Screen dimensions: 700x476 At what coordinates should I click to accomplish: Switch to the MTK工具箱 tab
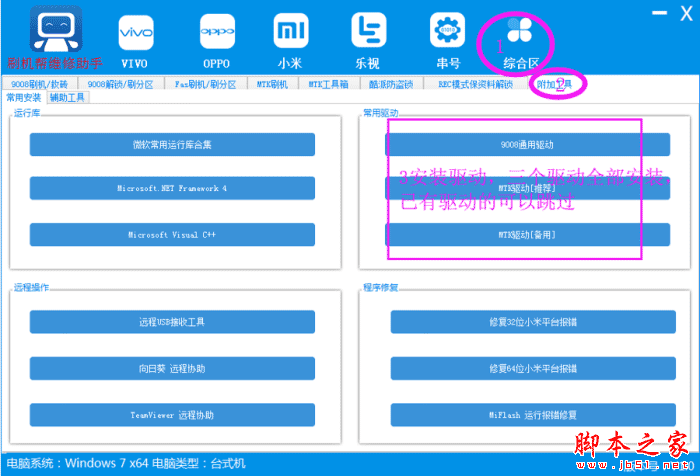329,84
